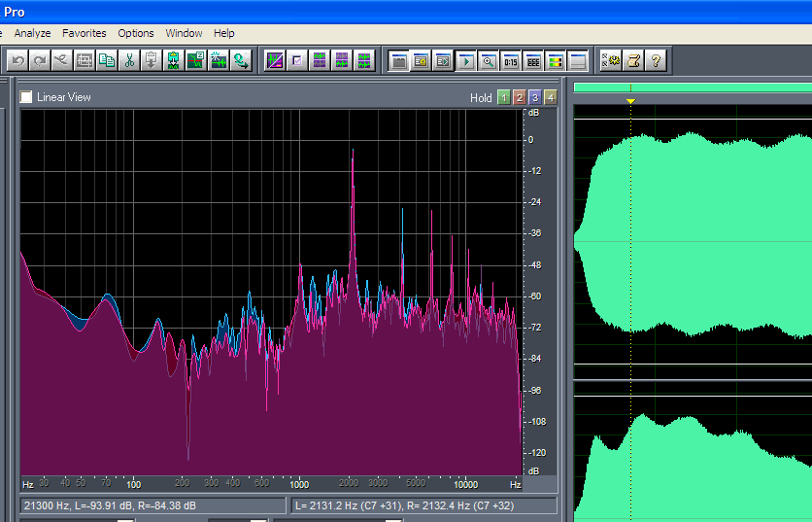
Task: Click the green display range bar above waveform
Action: tap(693, 87)
